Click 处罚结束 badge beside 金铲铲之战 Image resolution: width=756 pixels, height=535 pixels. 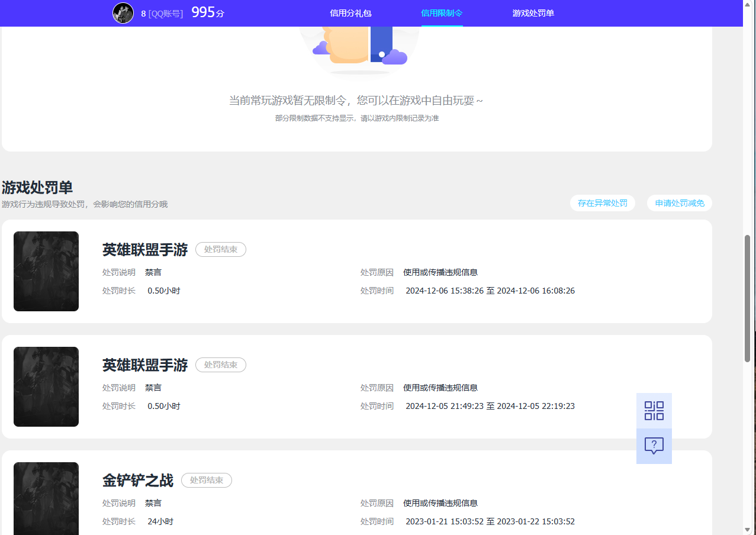[x=207, y=481]
